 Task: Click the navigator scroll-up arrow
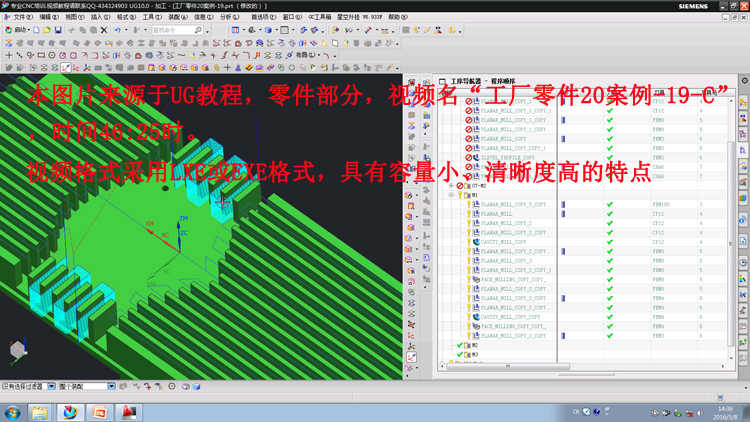tap(730, 101)
